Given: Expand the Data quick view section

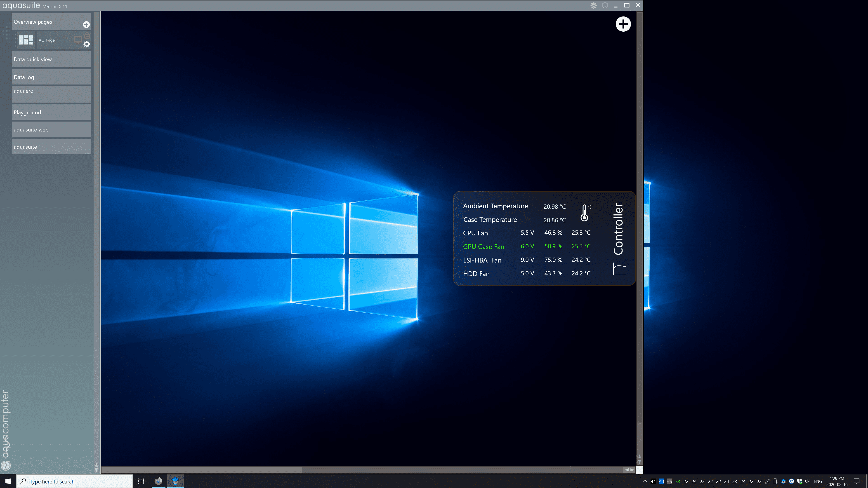Looking at the screenshot, I should (x=51, y=59).
